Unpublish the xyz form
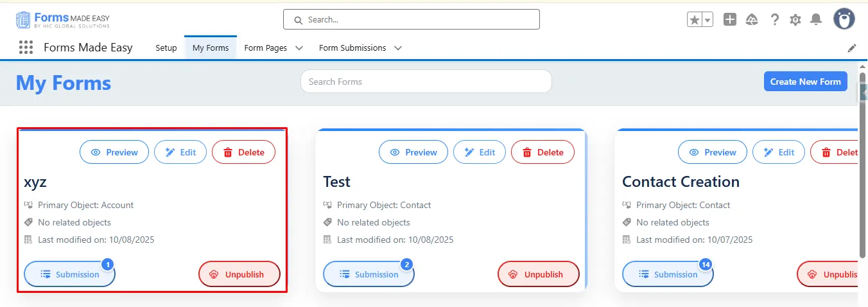Image resolution: width=868 pixels, height=307 pixels. tap(239, 274)
